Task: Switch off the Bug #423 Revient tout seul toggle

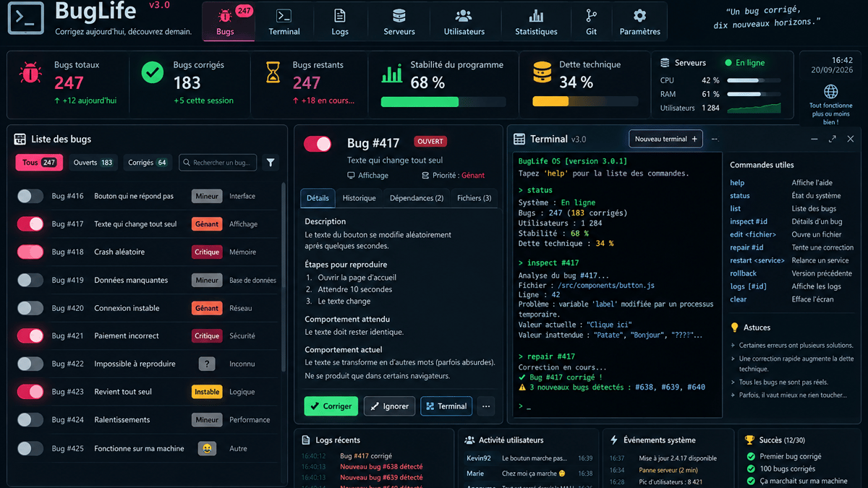Action: (30, 392)
